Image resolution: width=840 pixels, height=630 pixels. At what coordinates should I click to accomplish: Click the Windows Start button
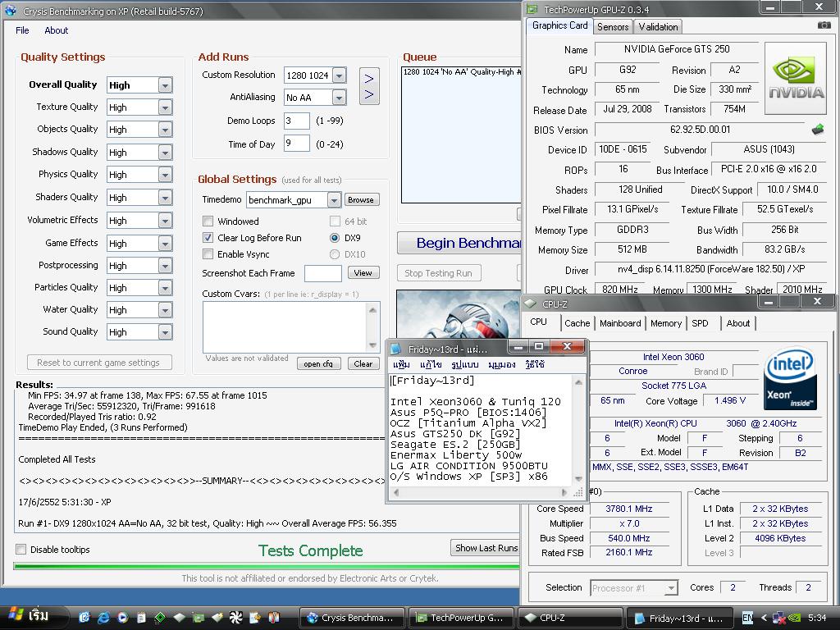(x=28, y=616)
